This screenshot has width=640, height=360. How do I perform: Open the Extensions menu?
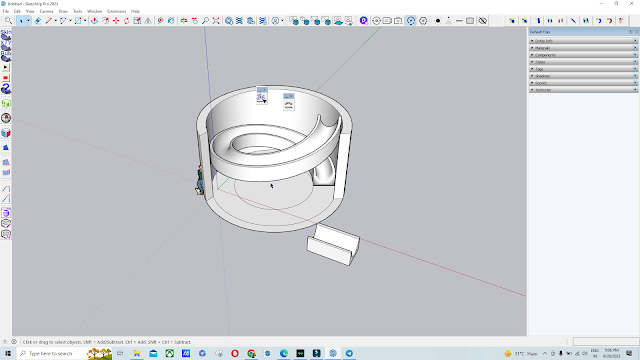click(x=116, y=11)
